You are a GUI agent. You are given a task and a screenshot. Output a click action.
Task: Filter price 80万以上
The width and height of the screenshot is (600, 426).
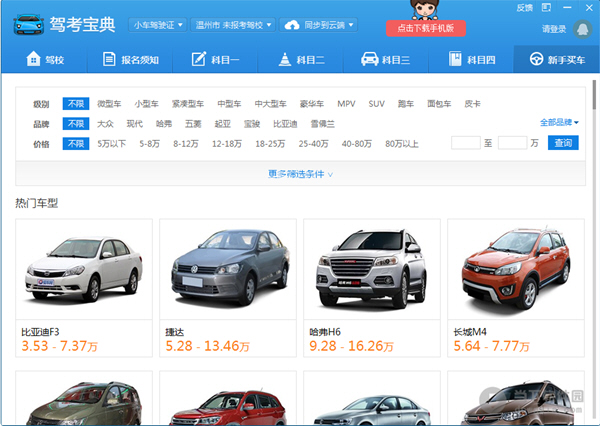[x=402, y=144]
